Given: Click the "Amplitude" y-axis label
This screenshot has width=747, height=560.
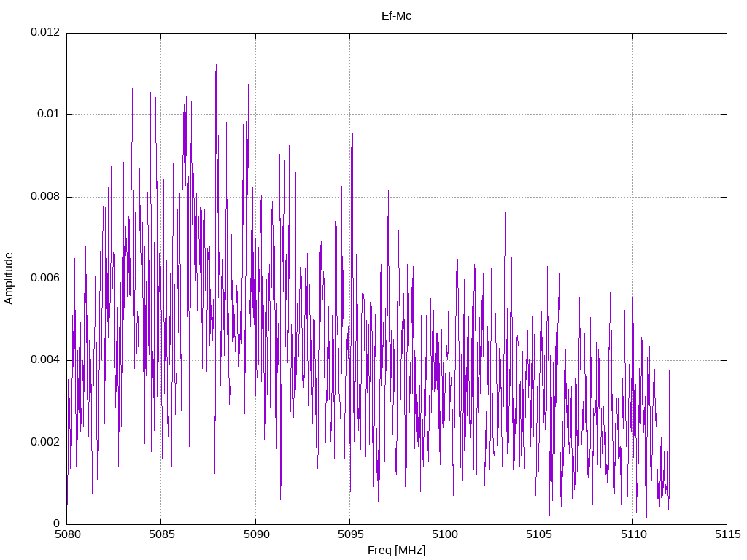Looking at the screenshot, I should (x=9, y=279).
